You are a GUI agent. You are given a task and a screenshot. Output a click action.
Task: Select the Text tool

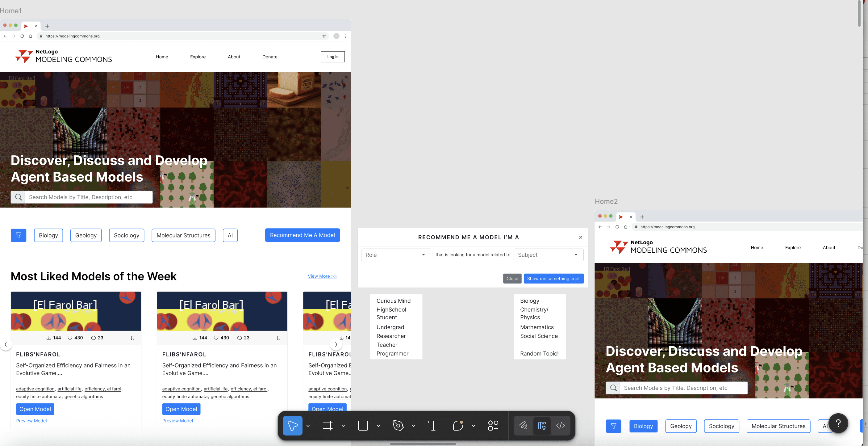coord(433,425)
